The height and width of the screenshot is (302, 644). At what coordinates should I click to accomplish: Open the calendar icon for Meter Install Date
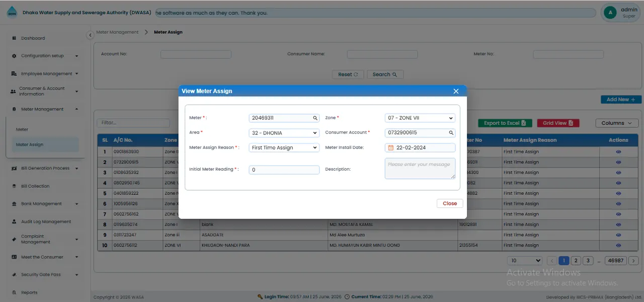pos(390,148)
